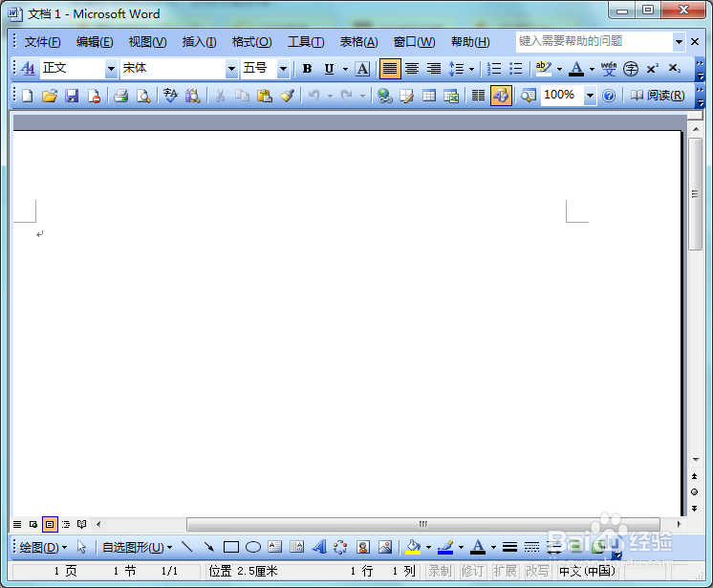
Task: Open Tables and Borders toolbar icon
Action: pos(407,96)
